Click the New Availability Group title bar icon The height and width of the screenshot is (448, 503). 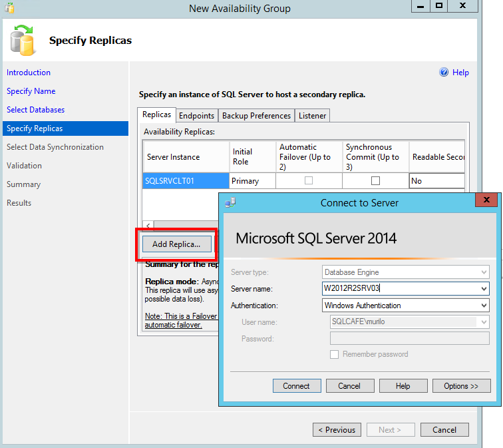pyautogui.click(x=9, y=8)
